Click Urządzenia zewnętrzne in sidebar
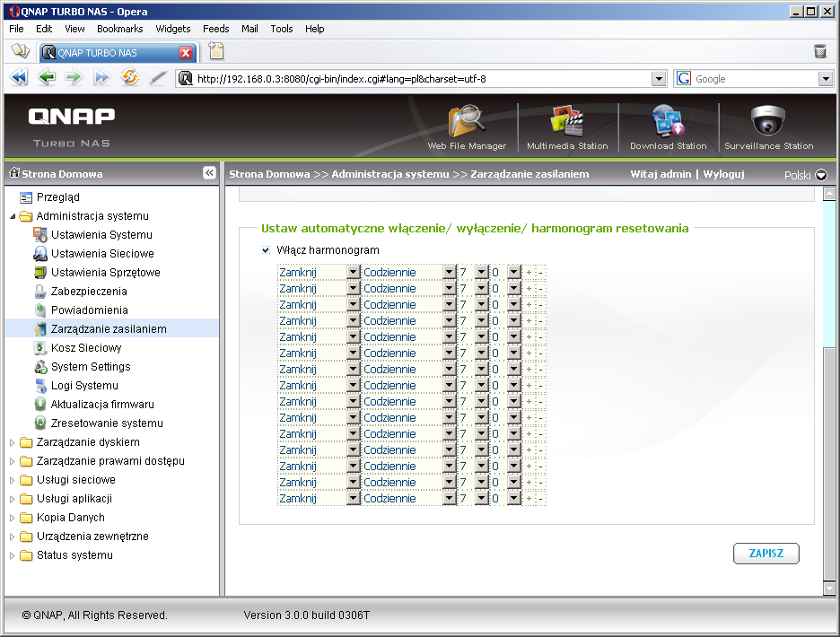Screen dimensions: 840x637 click(x=92, y=537)
